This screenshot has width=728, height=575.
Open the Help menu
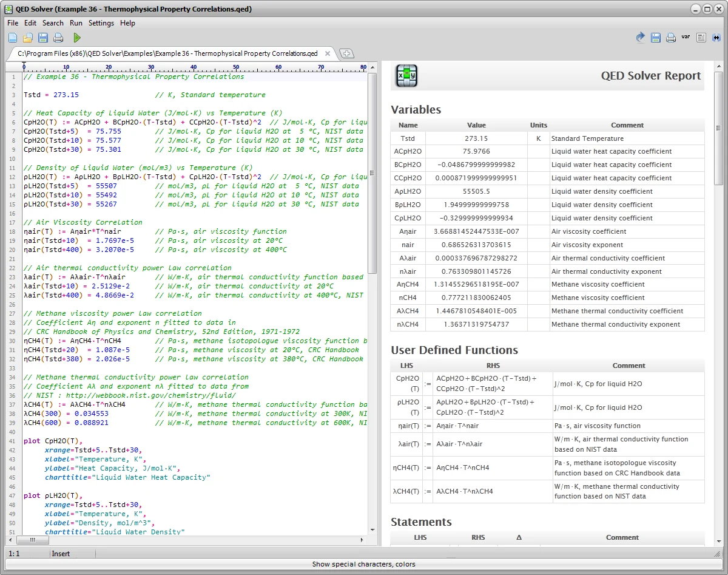(127, 23)
